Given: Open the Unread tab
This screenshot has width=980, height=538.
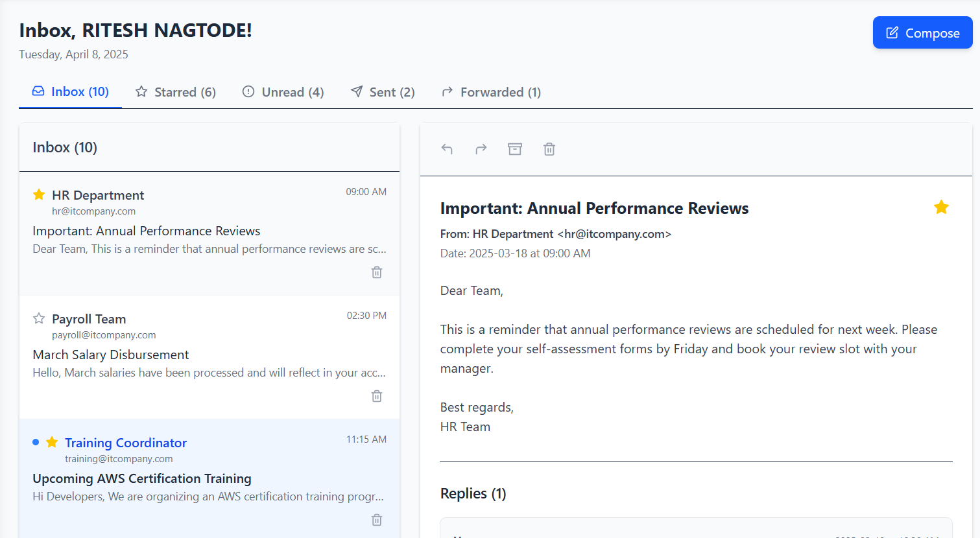Looking at the screenshot, I should click(x=283, y=91).
